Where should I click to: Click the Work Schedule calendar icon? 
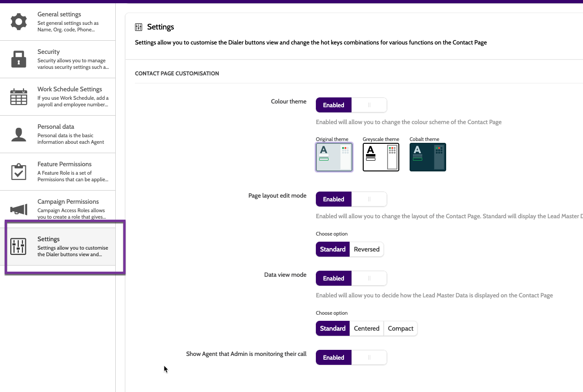pos(19,97)
